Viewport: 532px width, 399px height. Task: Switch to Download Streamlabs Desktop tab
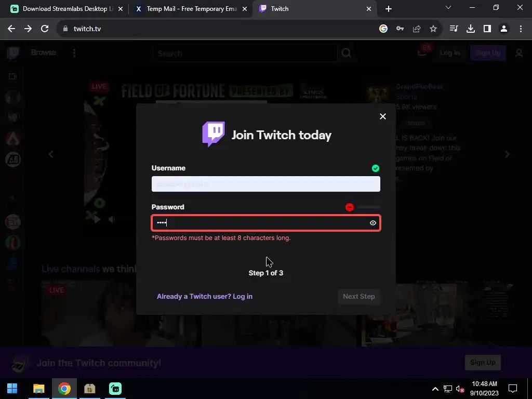[x=67, y=9]
